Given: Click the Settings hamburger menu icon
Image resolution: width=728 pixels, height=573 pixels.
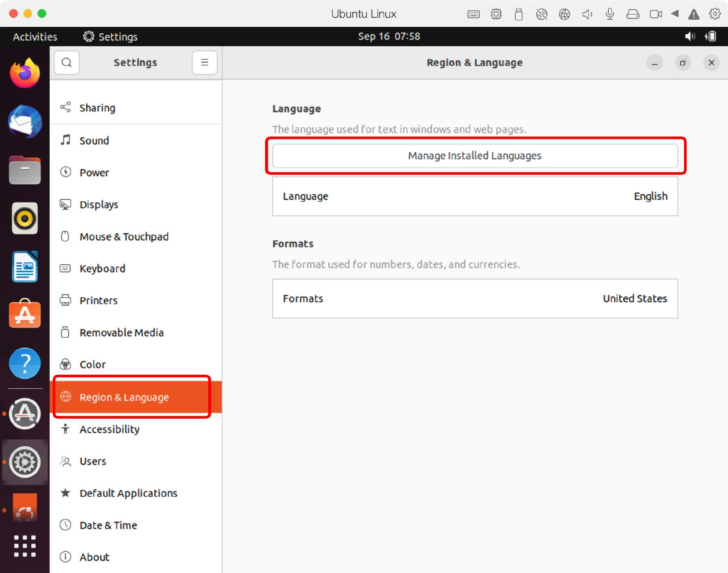Looking at the screenshot, I should 205,62.
